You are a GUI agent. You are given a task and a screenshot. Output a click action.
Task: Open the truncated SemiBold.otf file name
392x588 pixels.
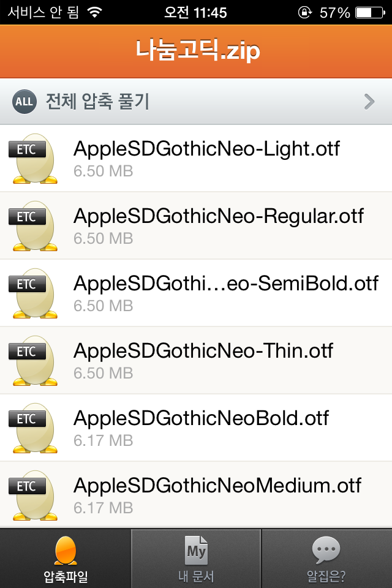point(226,284)
